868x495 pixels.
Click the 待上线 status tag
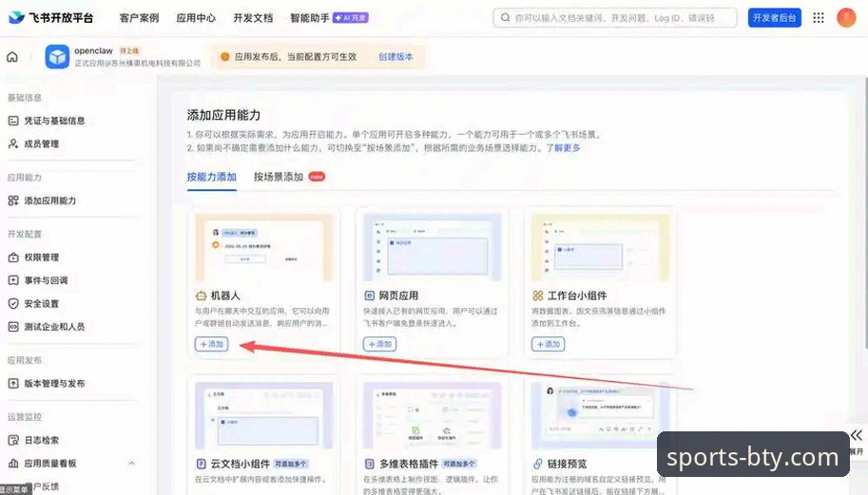tap(129, 50)
